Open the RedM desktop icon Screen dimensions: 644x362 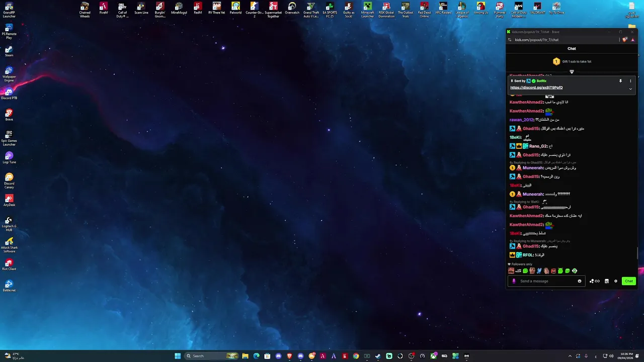[x=198, y=9]
